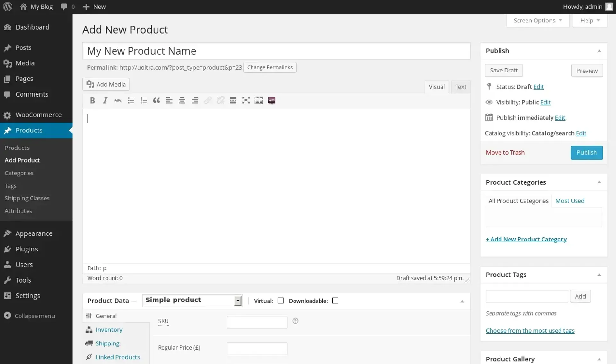The height and width of the screenshot is (364, 616).
Task: Publish the new product
Action: coord(586,152)
